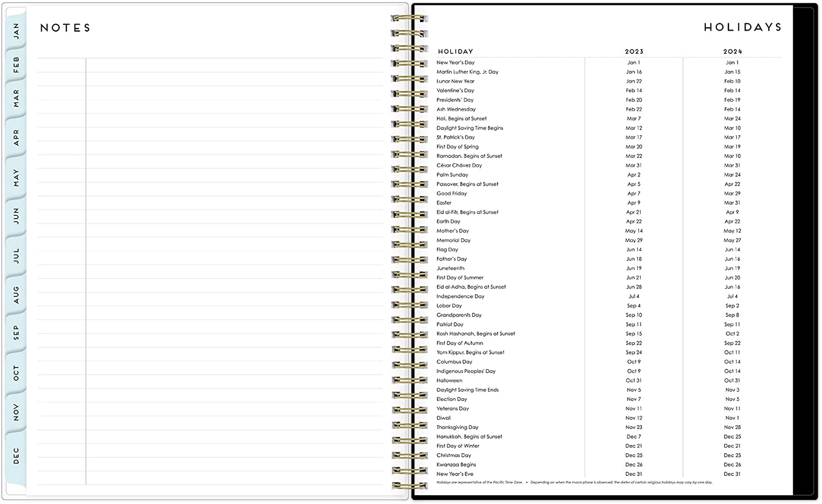Select the Halloween holiday entry
Viewport: 822px width, 504px height.
click(x=449, y=381)
